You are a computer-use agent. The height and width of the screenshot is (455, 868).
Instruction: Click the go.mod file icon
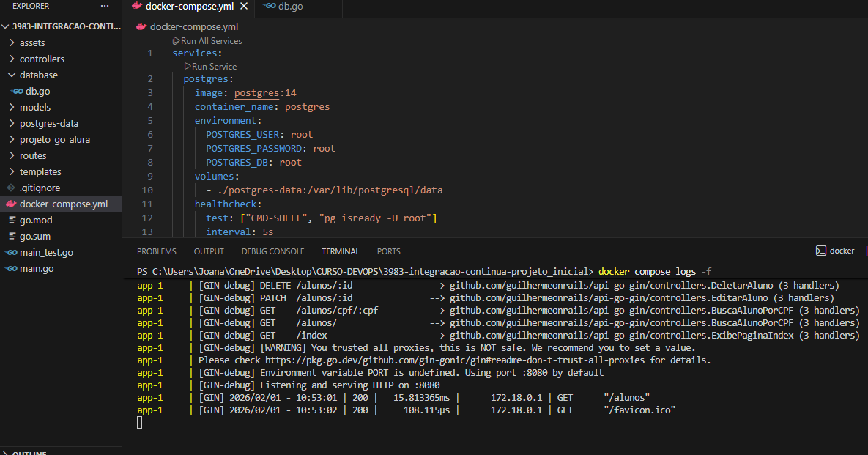[11, 221]
